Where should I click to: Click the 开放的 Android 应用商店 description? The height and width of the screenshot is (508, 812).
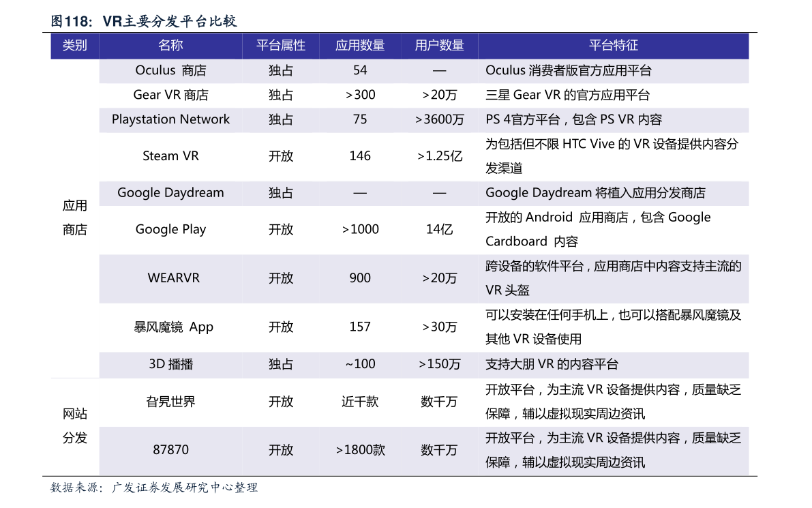598,229
